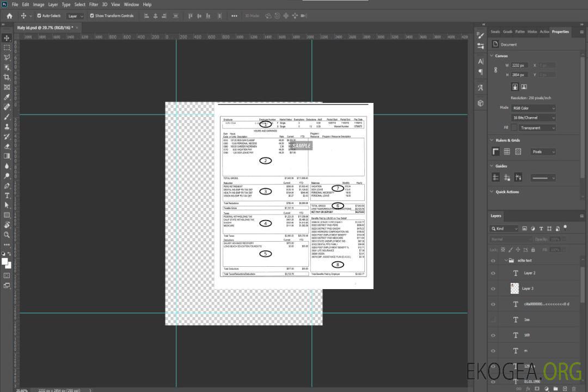Select the Eraser tool
The image size is (588, 392).
[7, 146]
